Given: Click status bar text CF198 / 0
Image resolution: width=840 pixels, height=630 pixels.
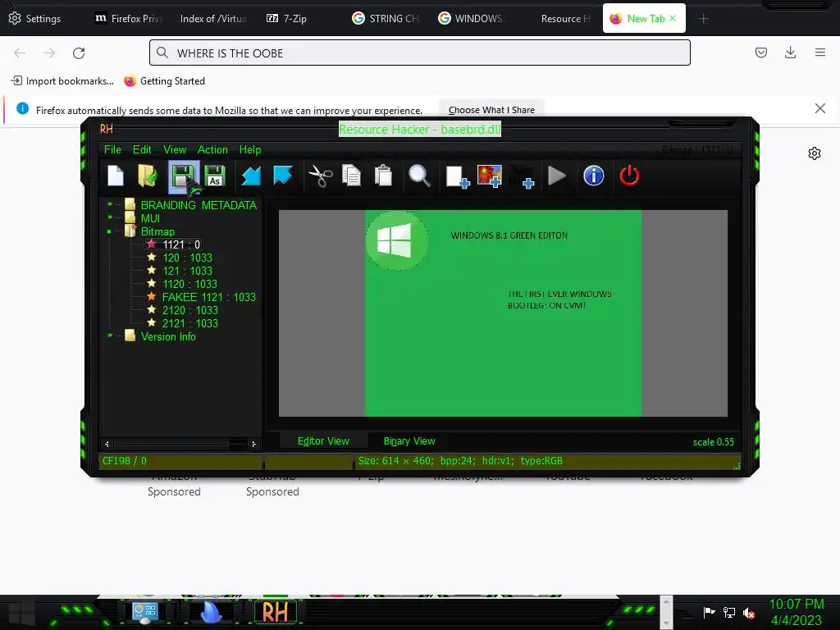Looking at the screenshot, I should point(125,461).
